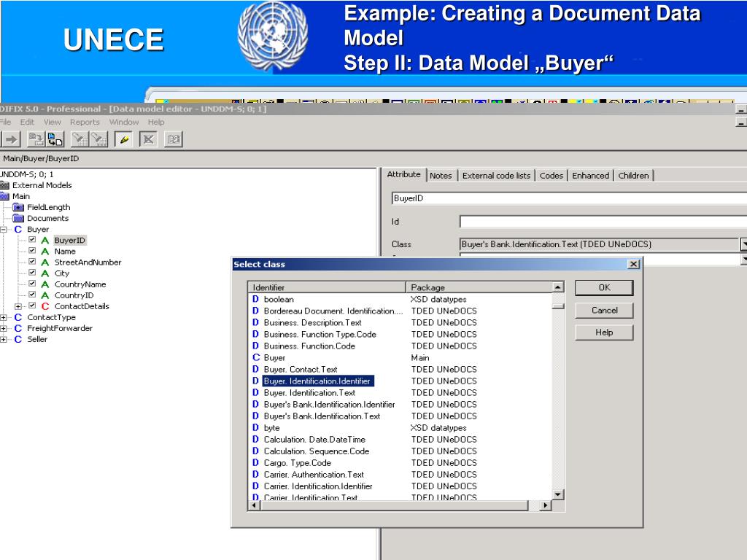
Task: Click the class list scroll right arrow
Action: coord(546,505)
